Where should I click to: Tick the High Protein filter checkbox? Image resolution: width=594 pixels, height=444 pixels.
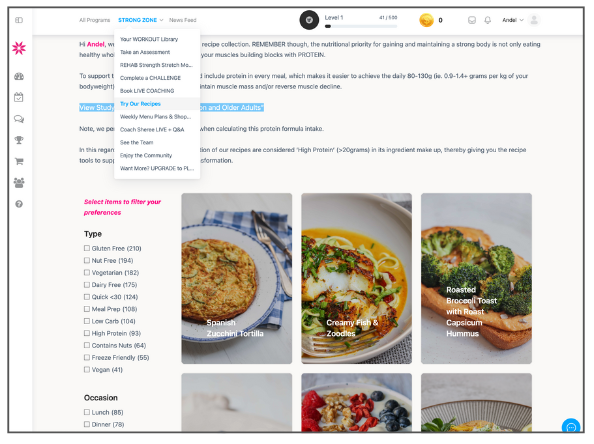[87, 333]
